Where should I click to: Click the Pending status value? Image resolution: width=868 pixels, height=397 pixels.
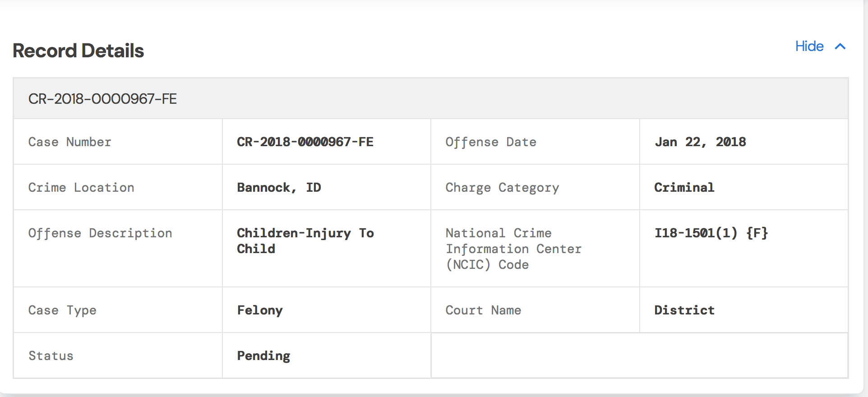tap(263, 356)
